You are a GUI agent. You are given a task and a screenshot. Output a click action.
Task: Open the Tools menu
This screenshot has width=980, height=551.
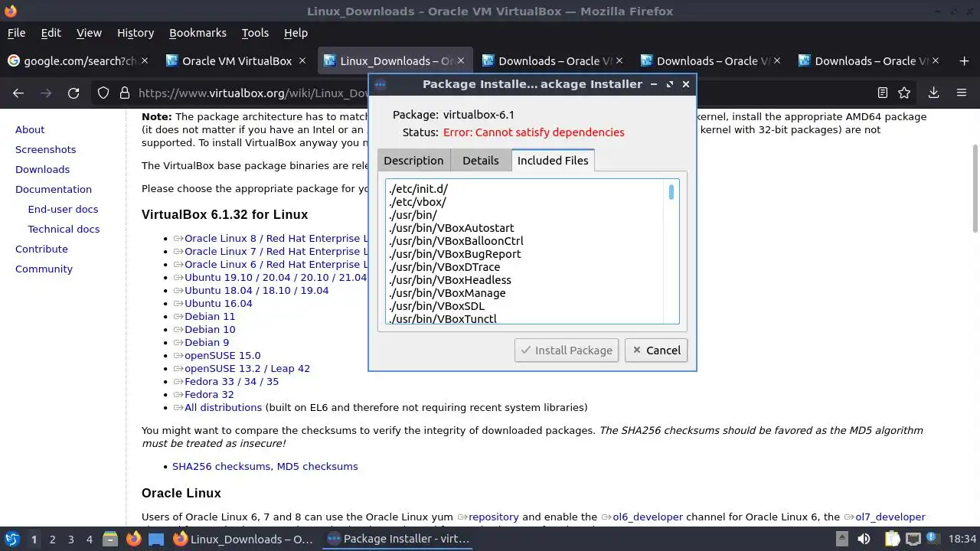click(255, 33)
